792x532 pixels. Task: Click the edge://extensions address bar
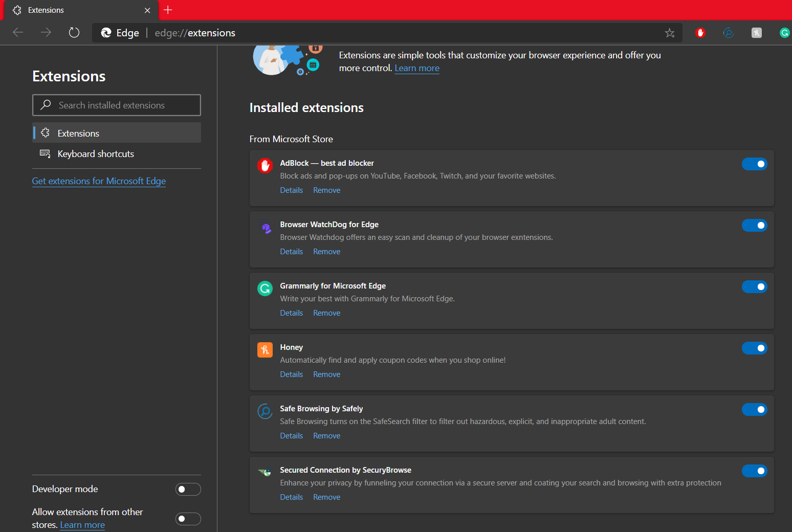(x=387, y=33)
